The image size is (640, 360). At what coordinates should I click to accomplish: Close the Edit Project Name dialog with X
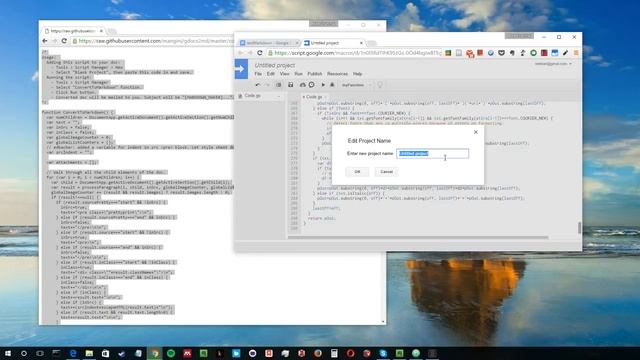476,132
